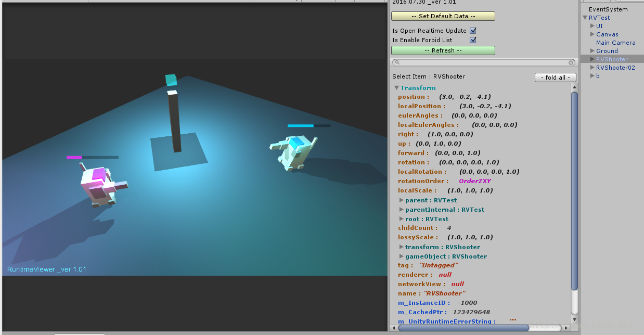
Task: Expand the gameObject : RVShooter property
Action: pos(401,256)
